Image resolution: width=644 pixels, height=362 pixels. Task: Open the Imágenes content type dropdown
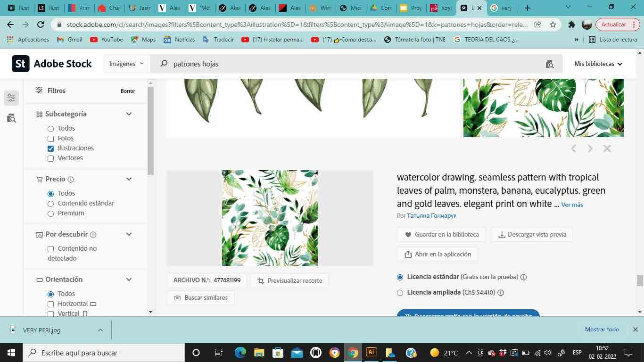point(127,64)
